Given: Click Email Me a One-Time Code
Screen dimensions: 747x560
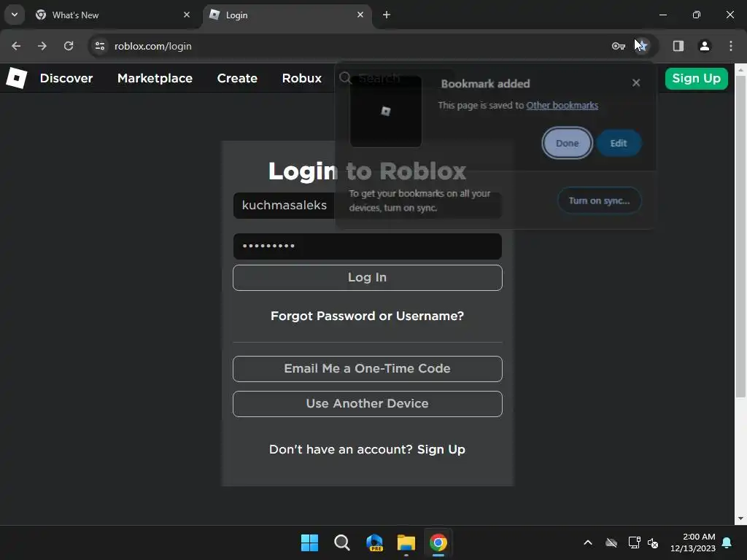Looking at the screenshot, I should point(368,368).
